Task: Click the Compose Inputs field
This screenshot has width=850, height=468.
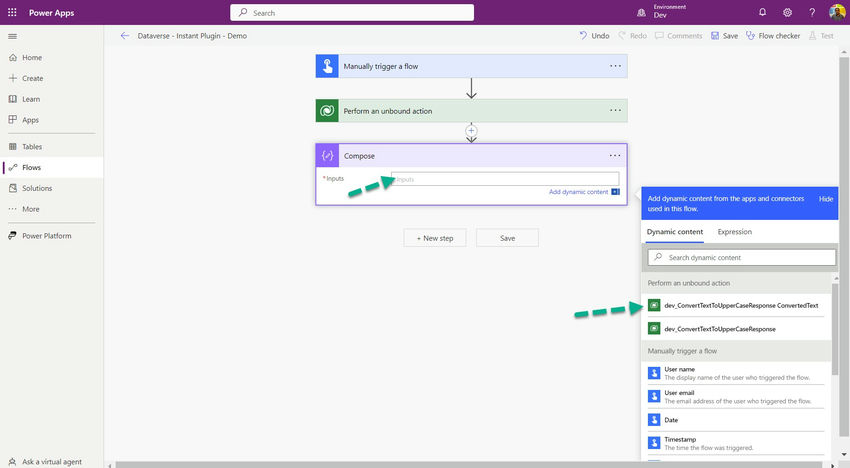Action: 505,179
